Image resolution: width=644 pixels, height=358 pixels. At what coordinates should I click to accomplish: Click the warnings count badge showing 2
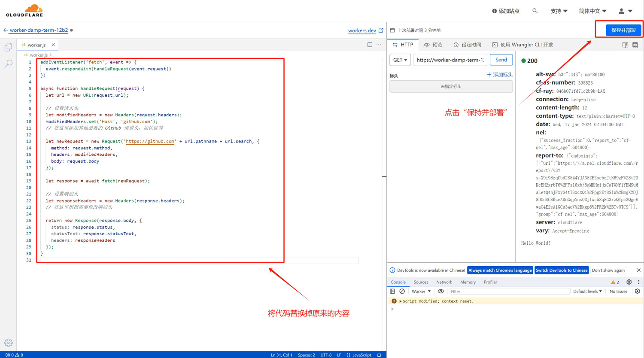[x=615, y=282]
